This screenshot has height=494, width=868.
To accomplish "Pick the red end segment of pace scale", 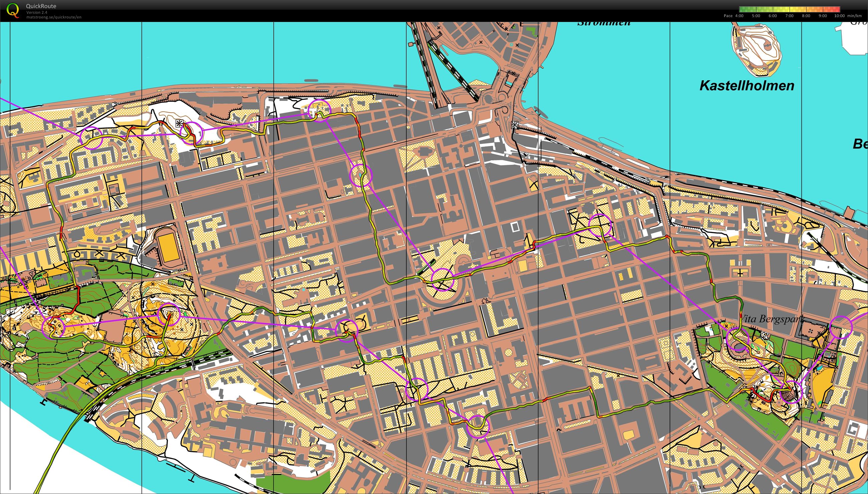I will [837, 9].
